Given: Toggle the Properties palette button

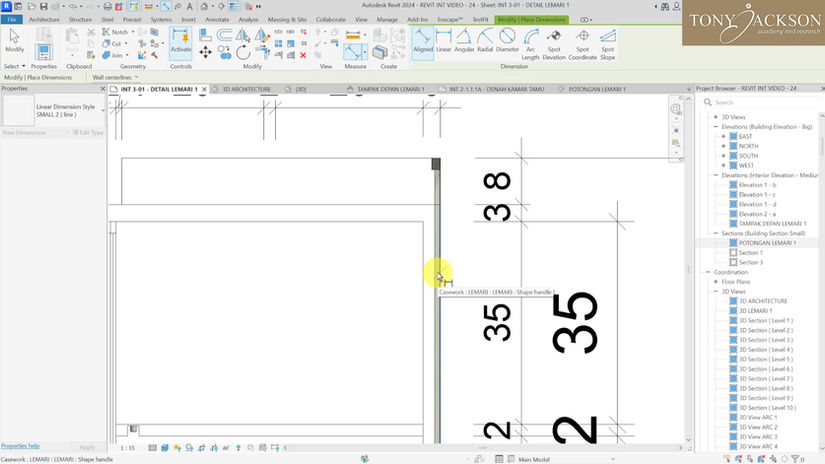Looking at the screenshot, I should pyautogui.click(x=44, y=52).
